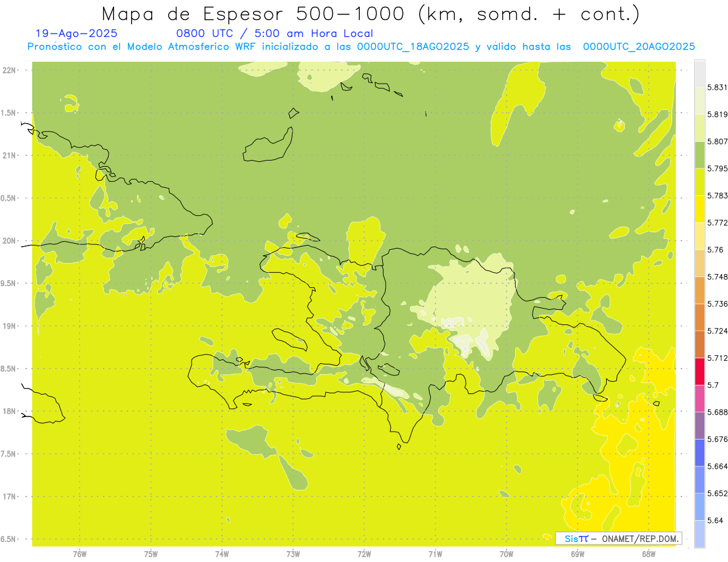Click the red legend band between 5.7 and 5.712
The width and height of the screenshot is (728, 562).
pos(699,371)
